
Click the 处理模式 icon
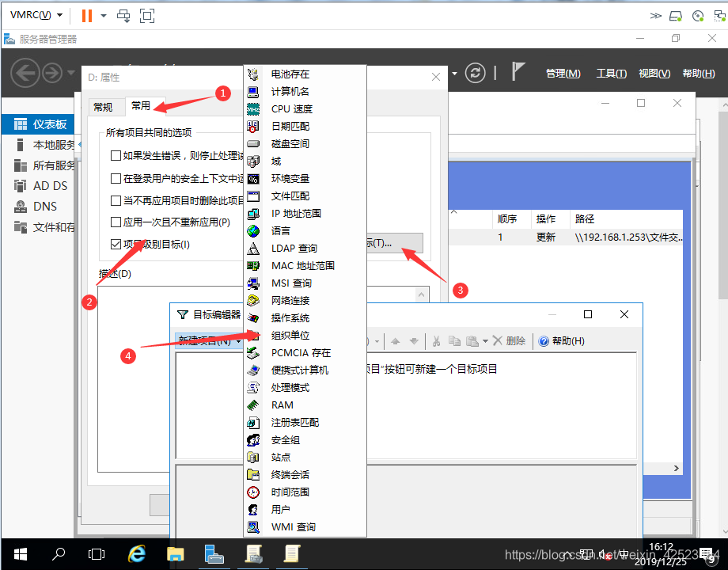253,388
